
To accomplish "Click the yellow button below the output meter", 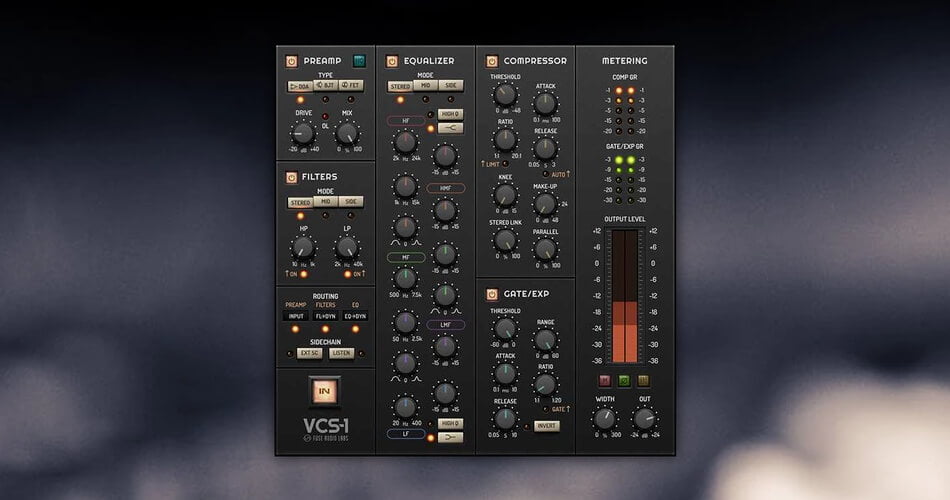I will pos(643,381).
